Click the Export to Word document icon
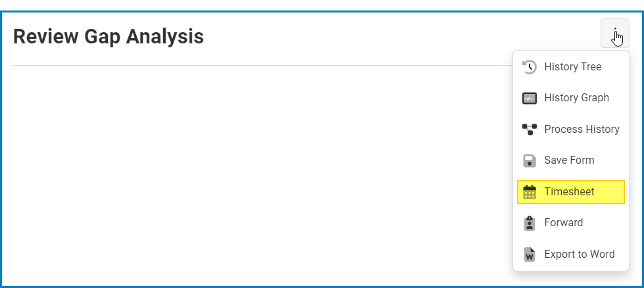This screenshot has width=644, height=288. click(530, 254)
